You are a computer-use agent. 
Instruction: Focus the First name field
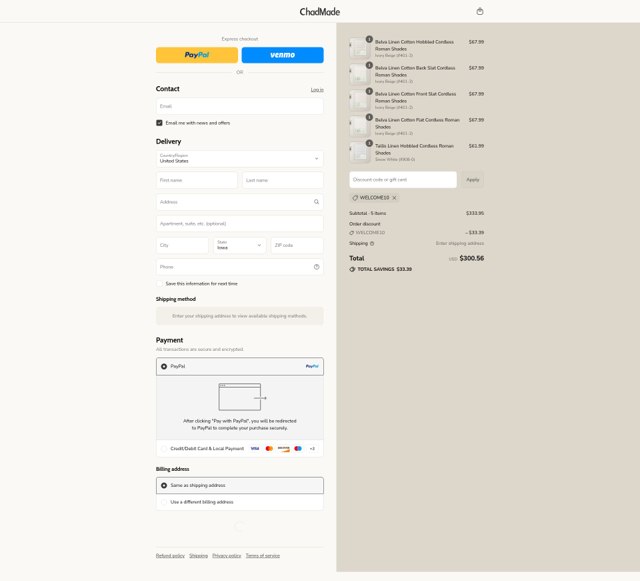[196, 180]
